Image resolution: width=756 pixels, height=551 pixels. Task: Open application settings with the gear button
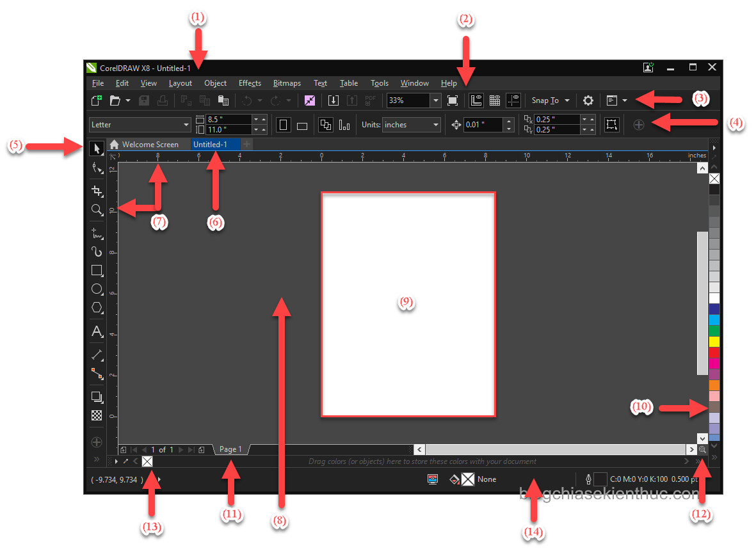588,100
